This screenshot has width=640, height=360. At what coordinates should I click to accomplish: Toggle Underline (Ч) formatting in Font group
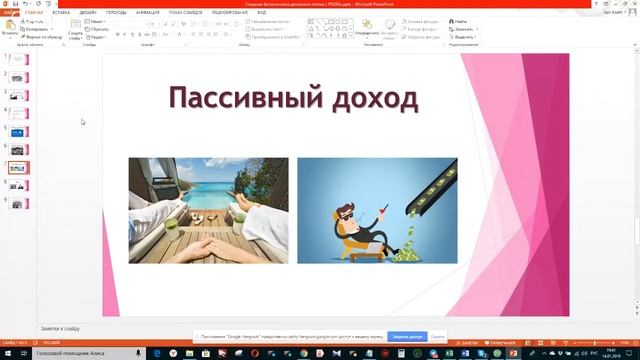click(132, 35)
